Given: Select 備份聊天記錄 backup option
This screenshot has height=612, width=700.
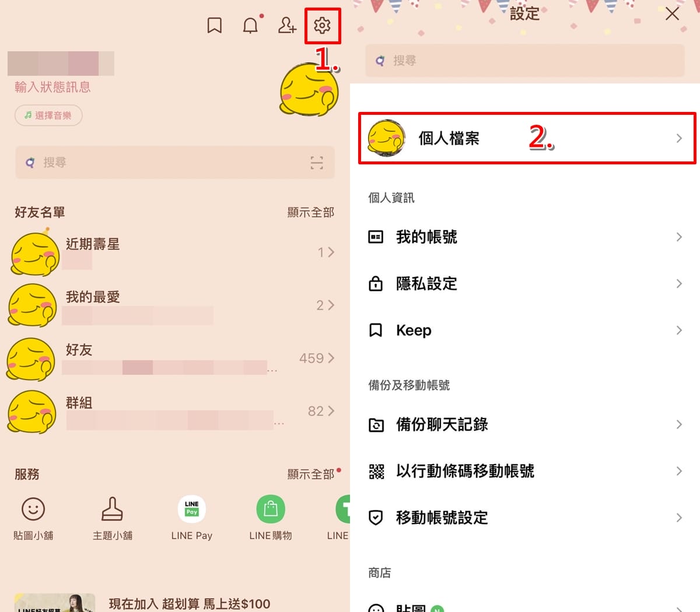Looking at the screenshot, I should point(525,424).
